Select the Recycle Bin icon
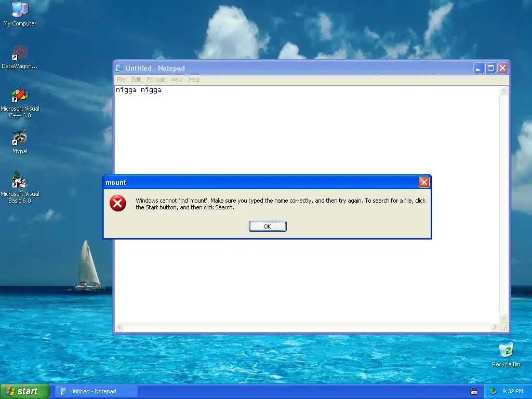This screenshot has width=532, height=399. [x=506, y=354]
